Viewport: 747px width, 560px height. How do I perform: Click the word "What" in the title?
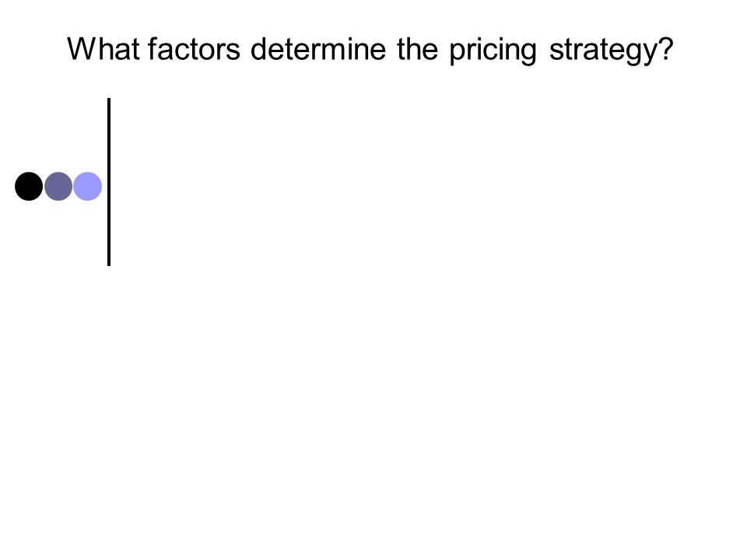[103, 48]
